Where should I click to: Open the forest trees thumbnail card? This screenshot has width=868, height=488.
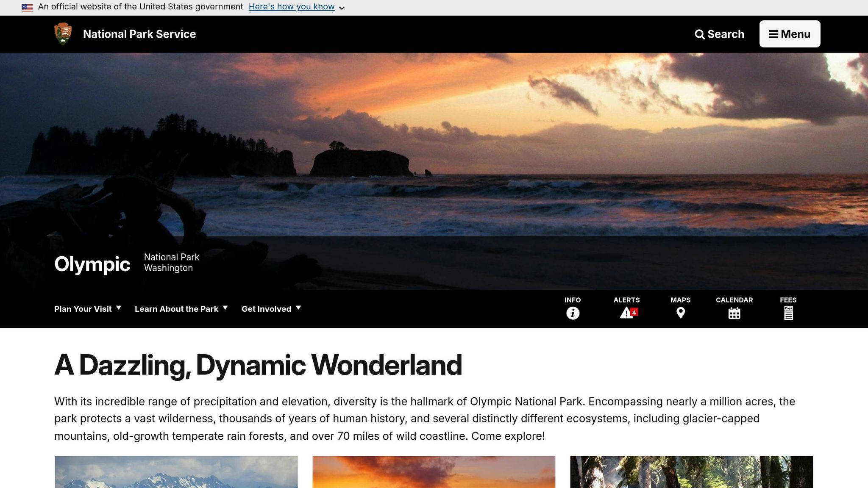[692, 472]
